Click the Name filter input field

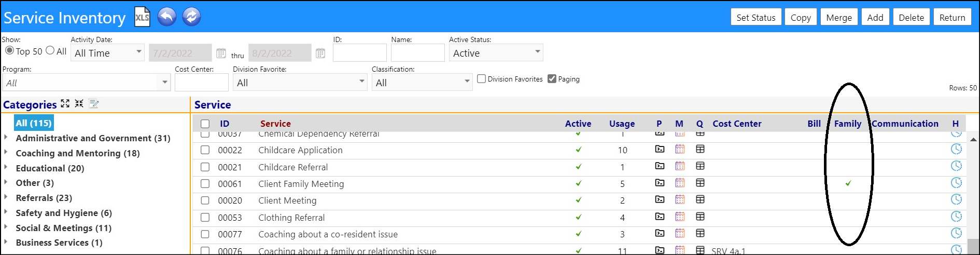click(x=417, y=52)
